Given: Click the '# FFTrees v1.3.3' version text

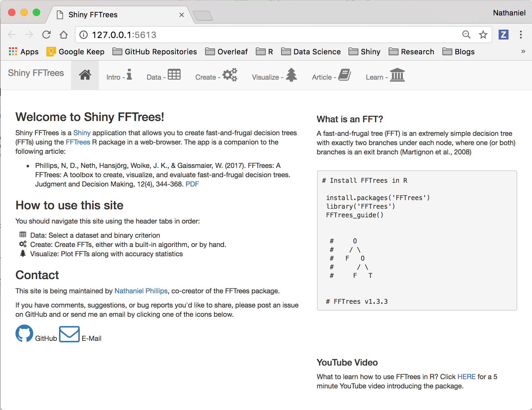Looking at the screenshot, I should (357, 301).
